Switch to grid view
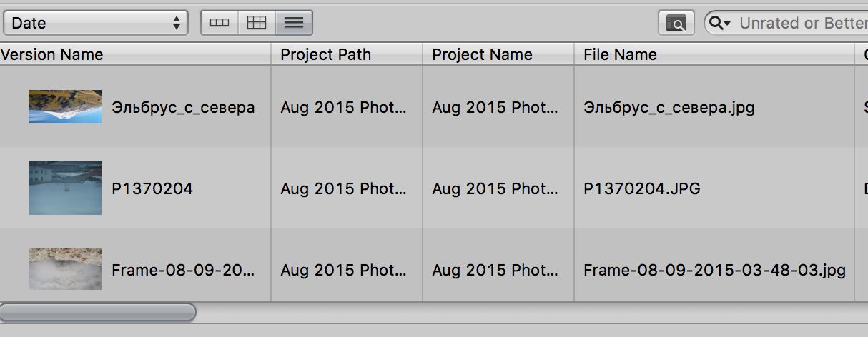 click(x=257, y=23)
